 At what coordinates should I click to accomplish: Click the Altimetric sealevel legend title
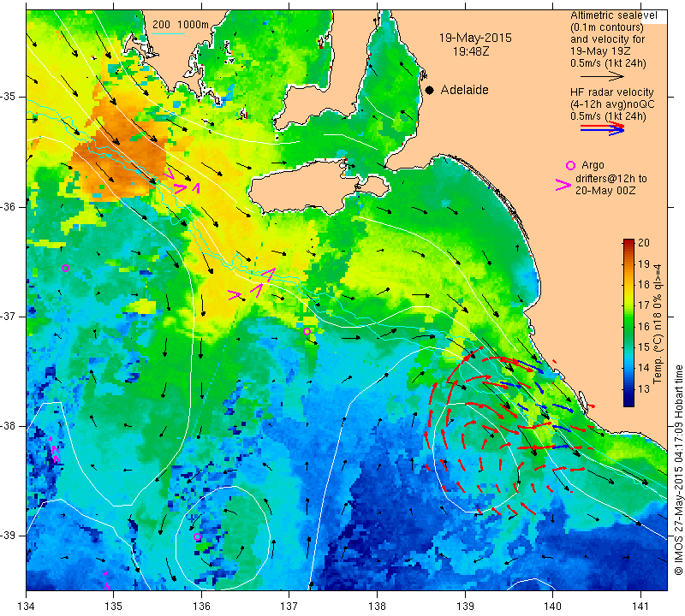(613, 15)
